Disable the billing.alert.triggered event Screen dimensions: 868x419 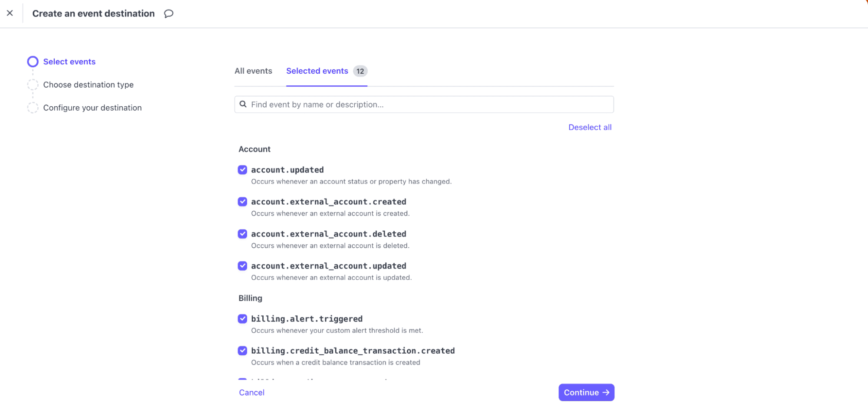[x=242, y=319]
